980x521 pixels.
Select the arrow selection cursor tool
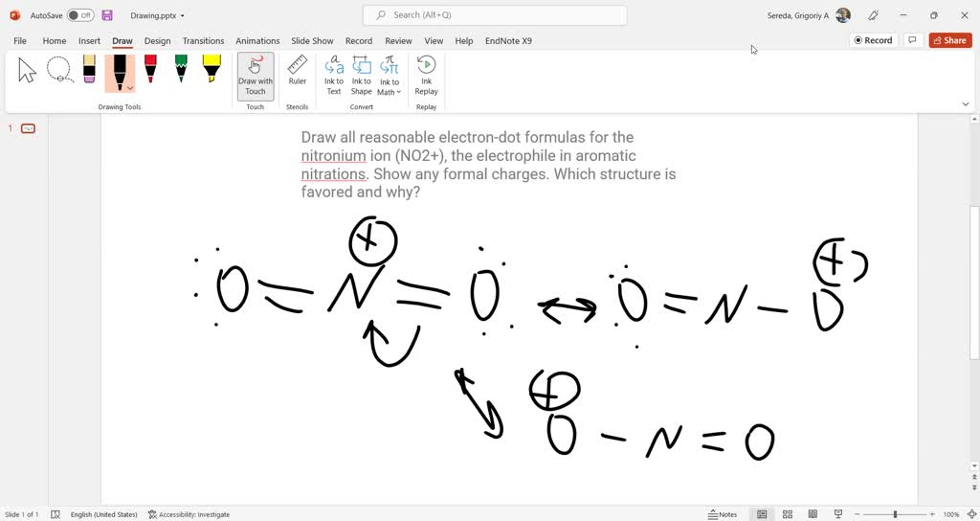pos(28,70)
